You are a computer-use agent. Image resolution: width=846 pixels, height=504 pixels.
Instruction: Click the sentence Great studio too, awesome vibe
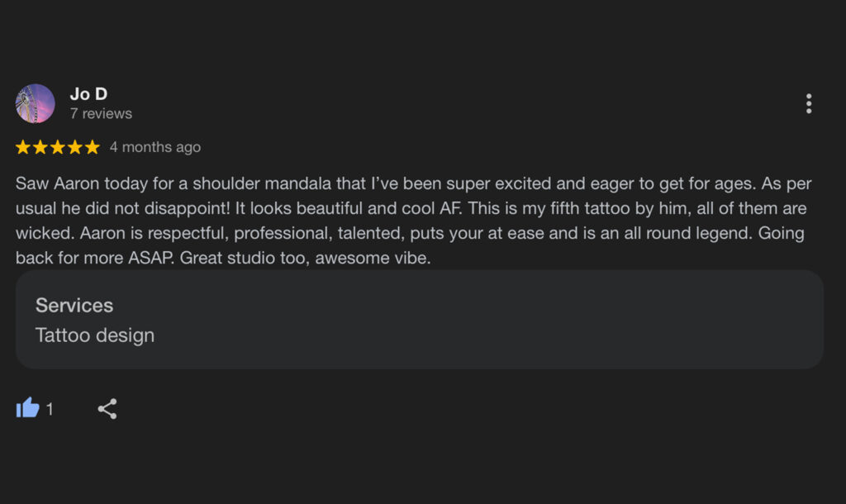click(x=306, y=258)
